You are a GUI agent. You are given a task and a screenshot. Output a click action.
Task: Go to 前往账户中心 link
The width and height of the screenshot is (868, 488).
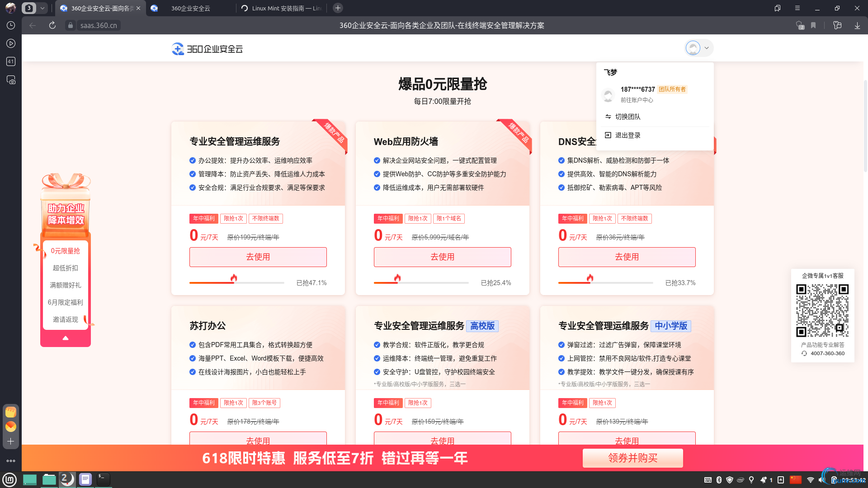point(637,100)
